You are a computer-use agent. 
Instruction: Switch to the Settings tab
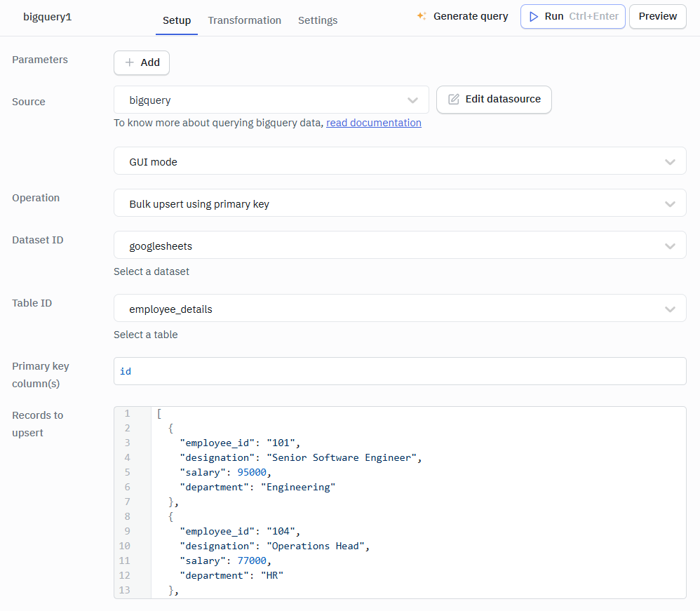click(318, 20)
